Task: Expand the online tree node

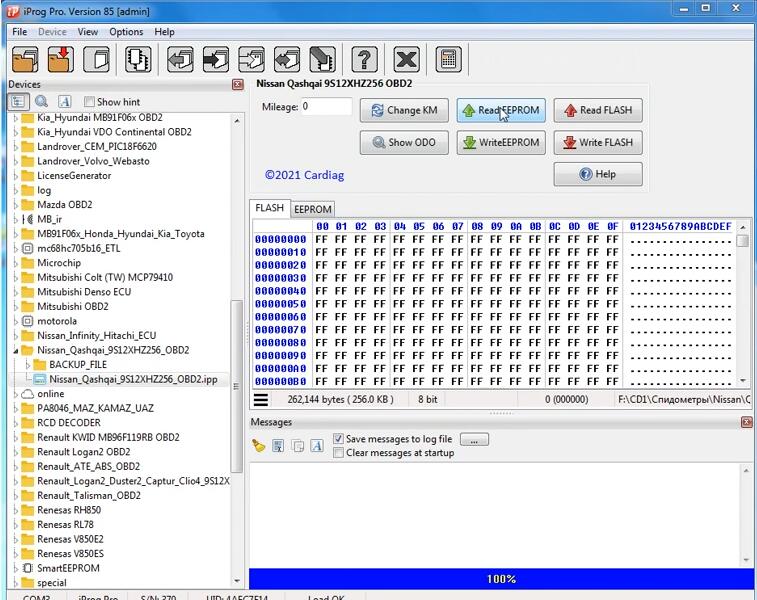Action: (15, 394)
